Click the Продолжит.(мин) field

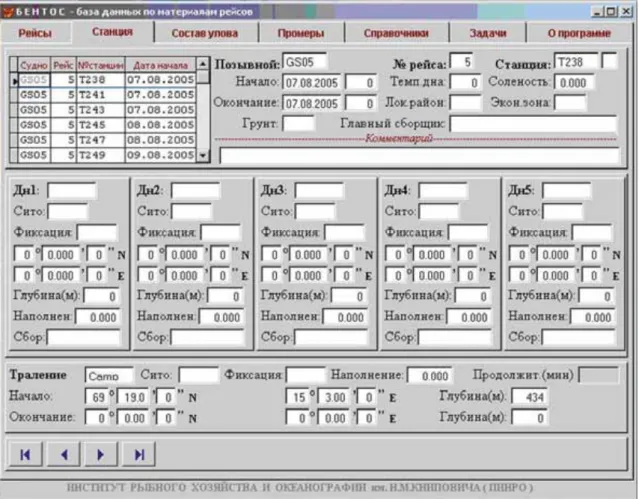(599, 375)
